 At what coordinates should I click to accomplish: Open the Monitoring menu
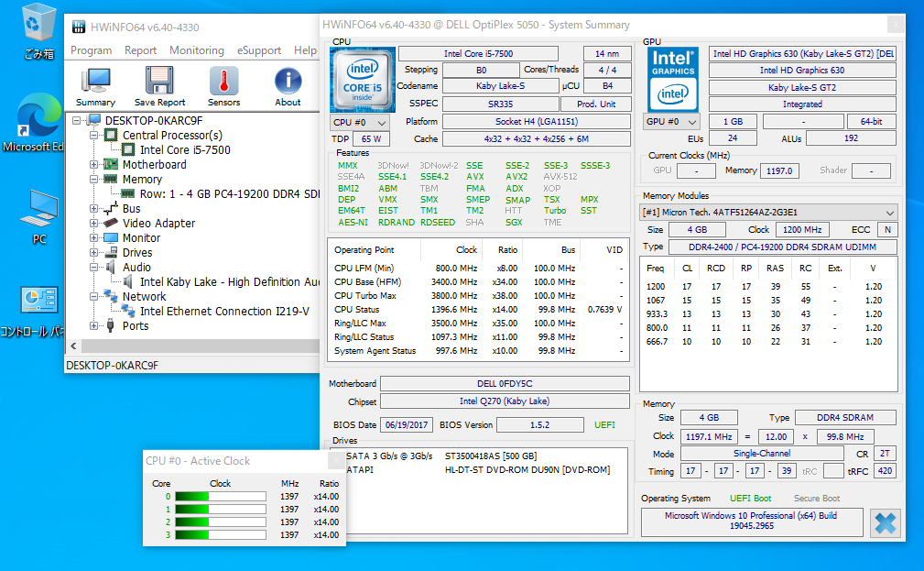tap(196, 50)
